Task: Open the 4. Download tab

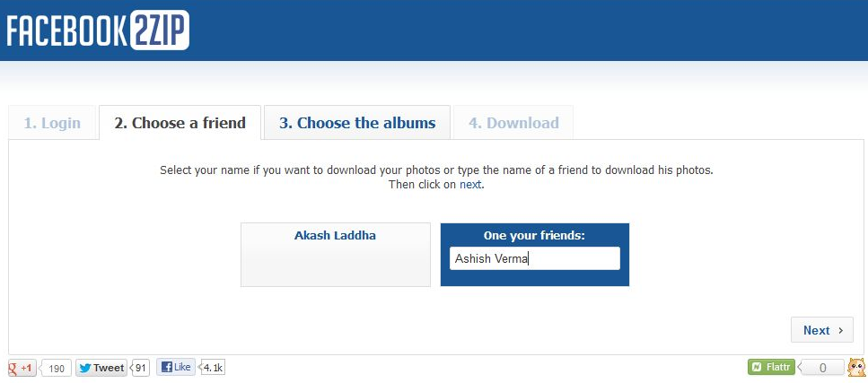Action: click(513, 123)
